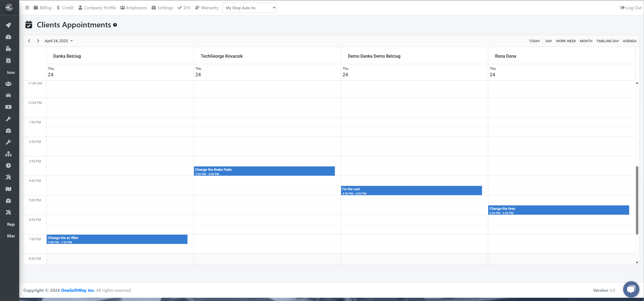Open the hamburger menu next to Billing
This screenshot has width=644, height=301.
[27, 8]
